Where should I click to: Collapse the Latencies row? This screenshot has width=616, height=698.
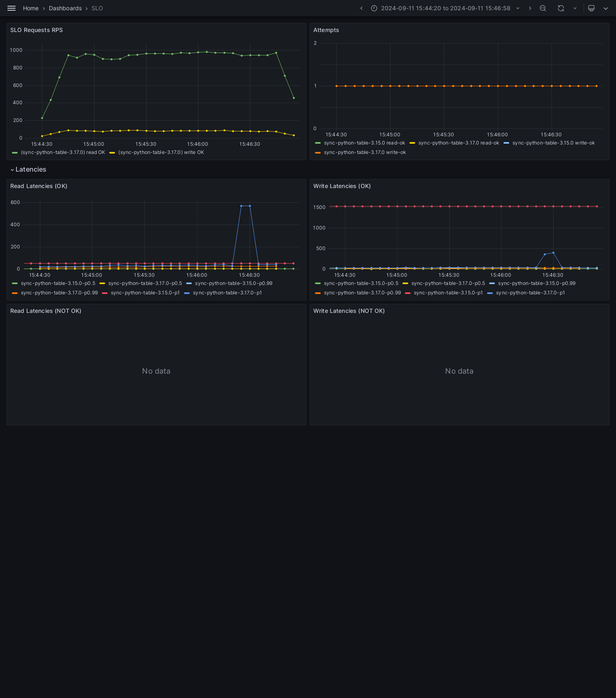click(x=28, y=170)
